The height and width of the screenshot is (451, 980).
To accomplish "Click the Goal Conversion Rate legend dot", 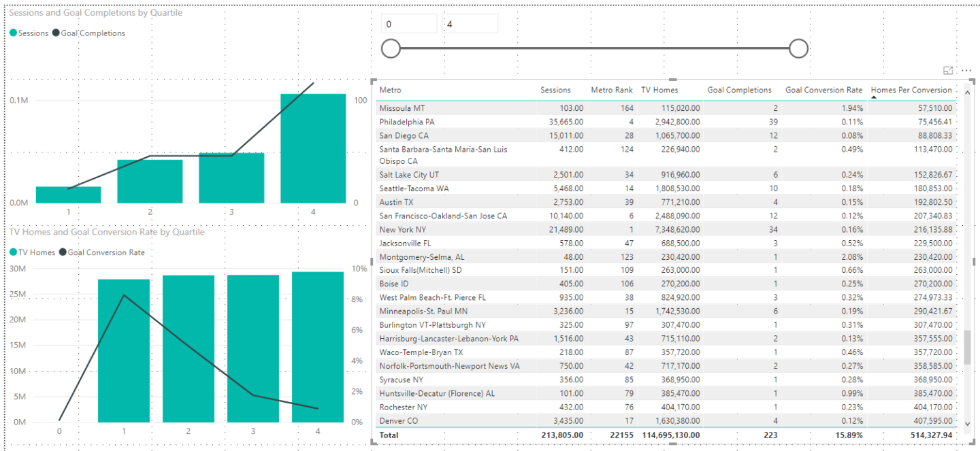I will [63, 252].
